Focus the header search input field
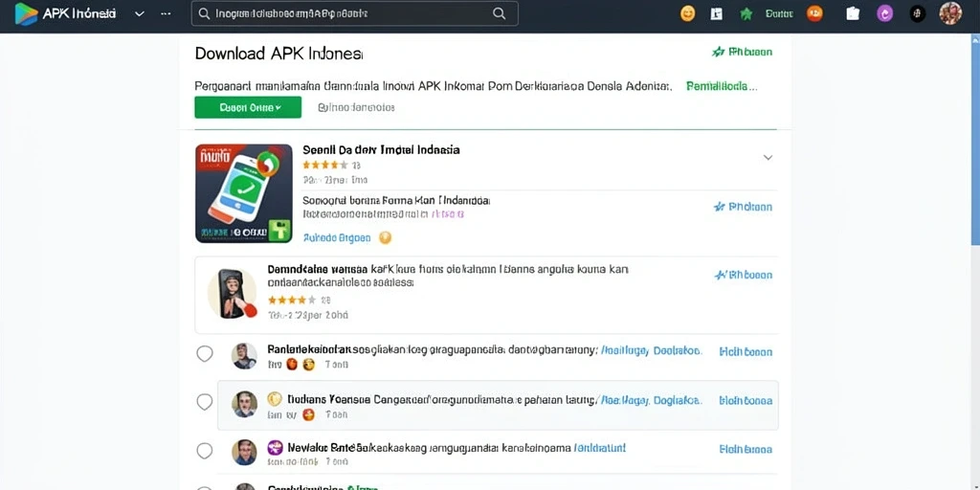The width and height of the screenshot is (980, 490). point(354,13)
